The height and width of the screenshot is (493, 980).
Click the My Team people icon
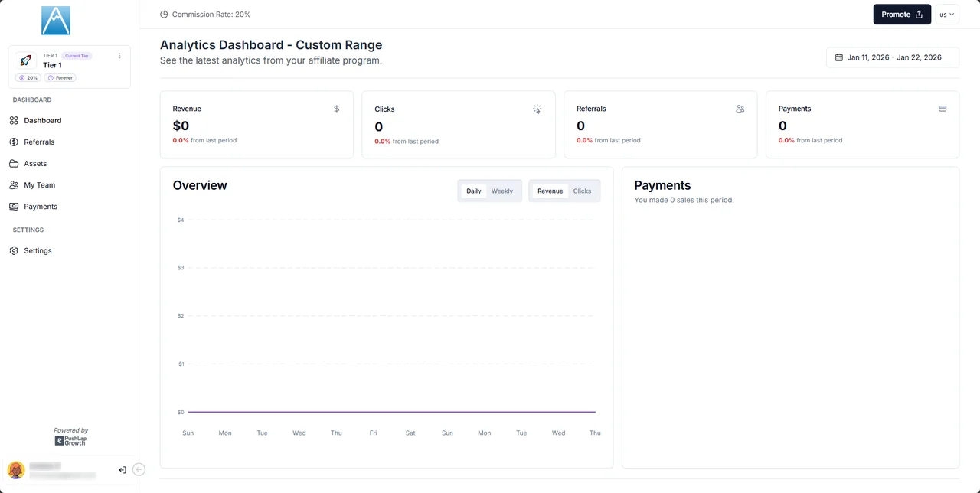(x=14, y=184)
